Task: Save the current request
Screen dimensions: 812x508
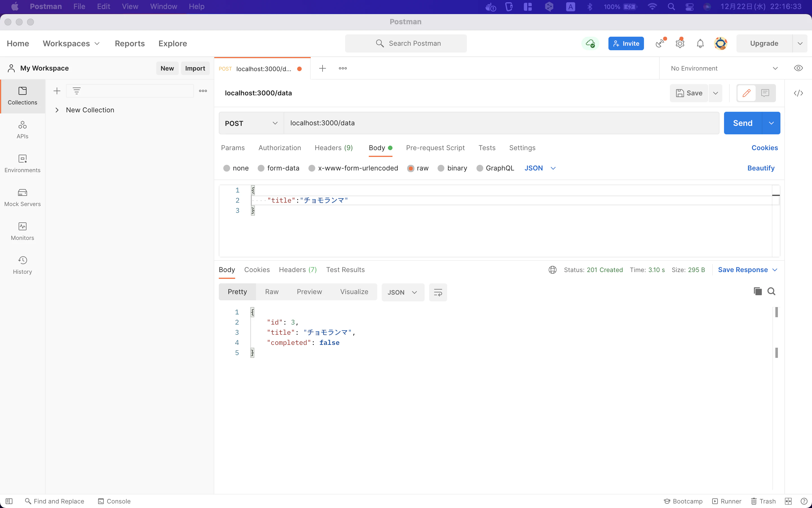Action: point(689,93)
